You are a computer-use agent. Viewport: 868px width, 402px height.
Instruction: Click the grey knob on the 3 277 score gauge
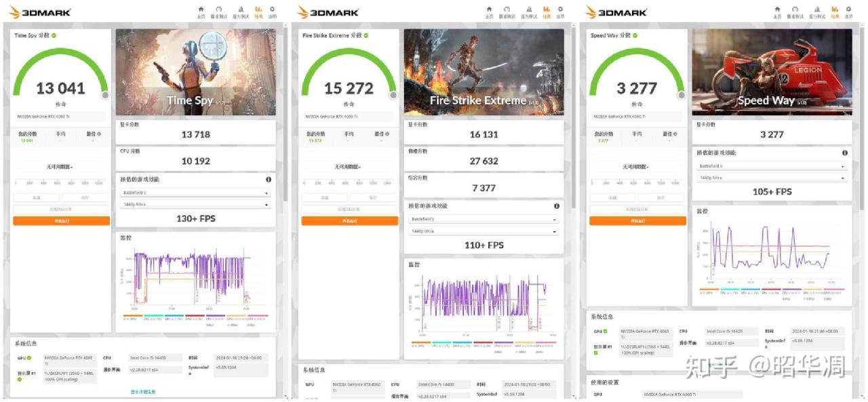[682, 96]
